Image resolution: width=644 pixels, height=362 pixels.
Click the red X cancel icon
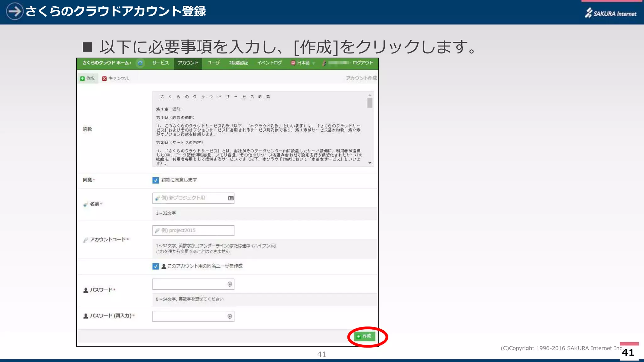[x=104, y=79]
